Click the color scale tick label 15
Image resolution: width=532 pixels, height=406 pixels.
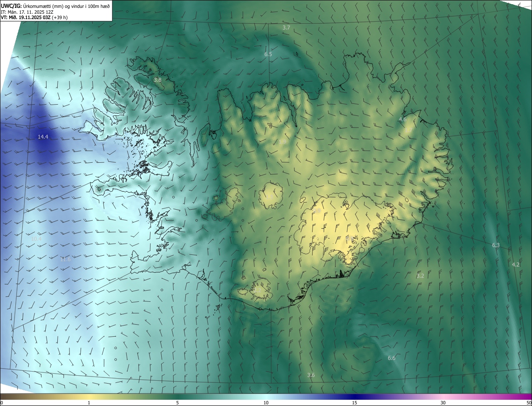(x=355, y=403)
